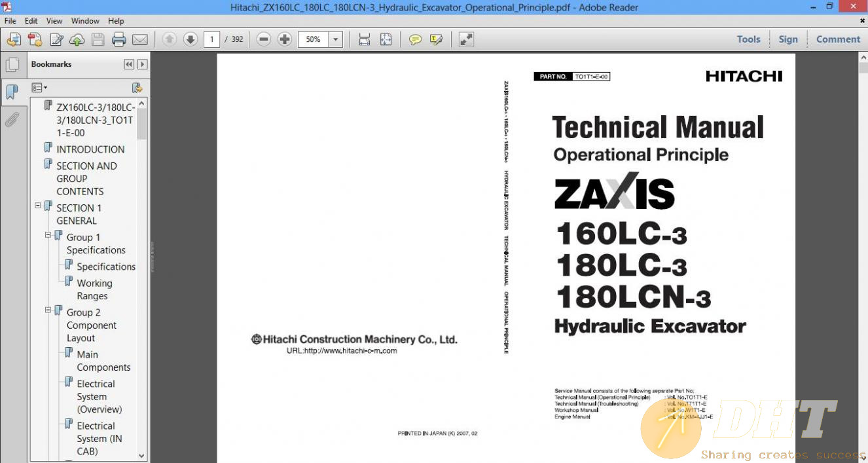Click the PART NO. TO1T1-E-00 label

click(x=572, y=77)
